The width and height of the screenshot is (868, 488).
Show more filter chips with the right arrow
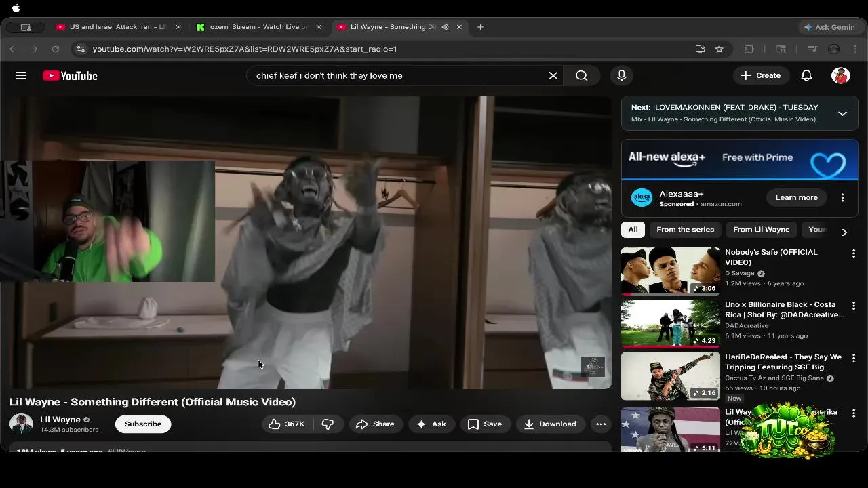(844, 232)
